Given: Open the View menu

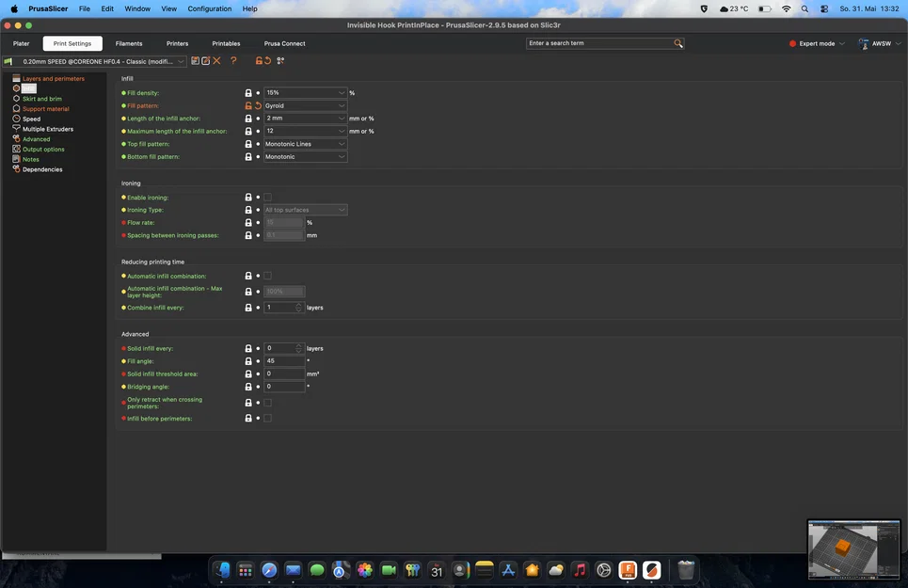Looking at the screenshot, I should [x=169, y=8].
